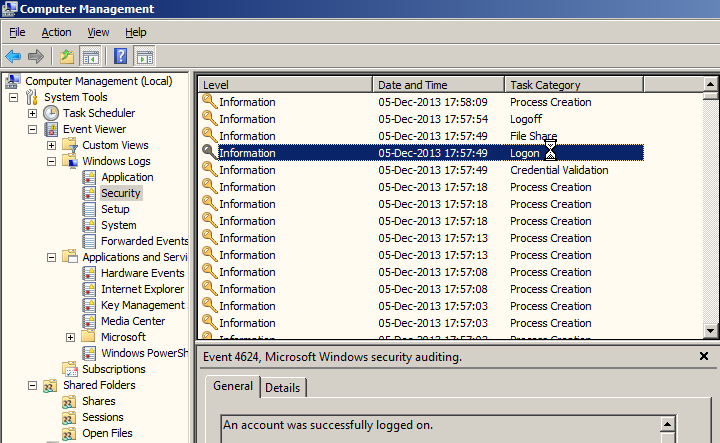This screenshot has height=443, width=720.
Task: Expand the Custom Views node
Action: click(x=51, y=146)
